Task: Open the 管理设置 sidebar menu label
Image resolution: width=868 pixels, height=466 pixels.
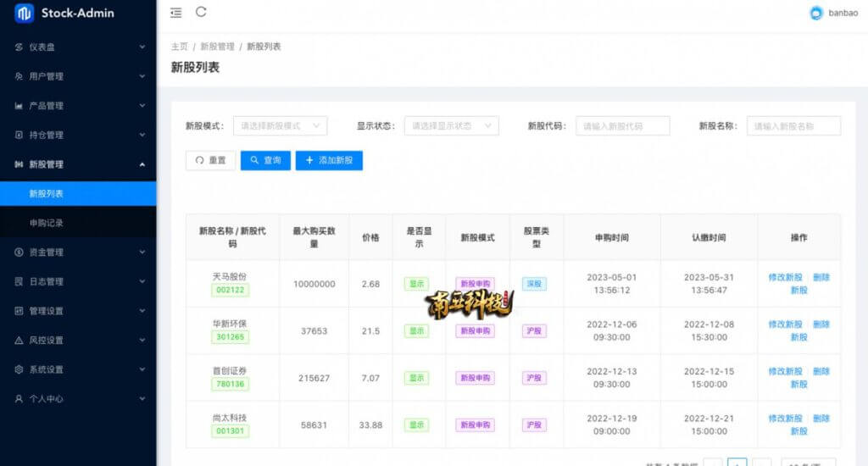Action: (x=46, y=311)
